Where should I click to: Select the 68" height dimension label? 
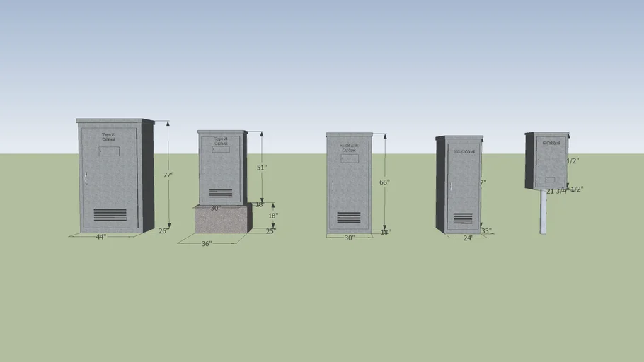(x=384, y=182)
